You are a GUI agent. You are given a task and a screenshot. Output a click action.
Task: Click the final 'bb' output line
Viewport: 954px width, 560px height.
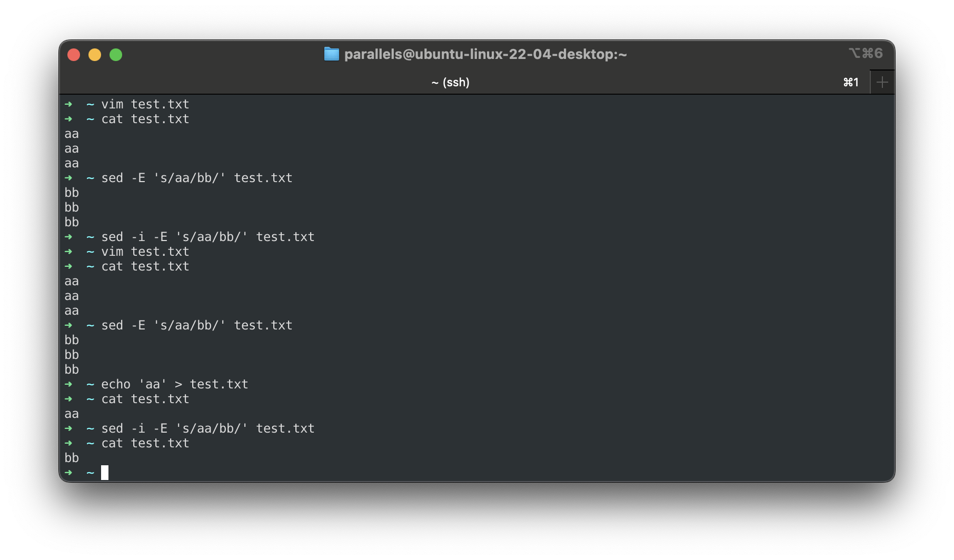[72, 458]
